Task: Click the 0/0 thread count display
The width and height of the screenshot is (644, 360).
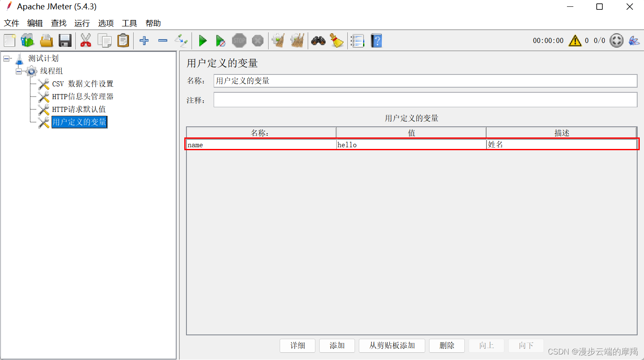Action: tap(599, 41)
